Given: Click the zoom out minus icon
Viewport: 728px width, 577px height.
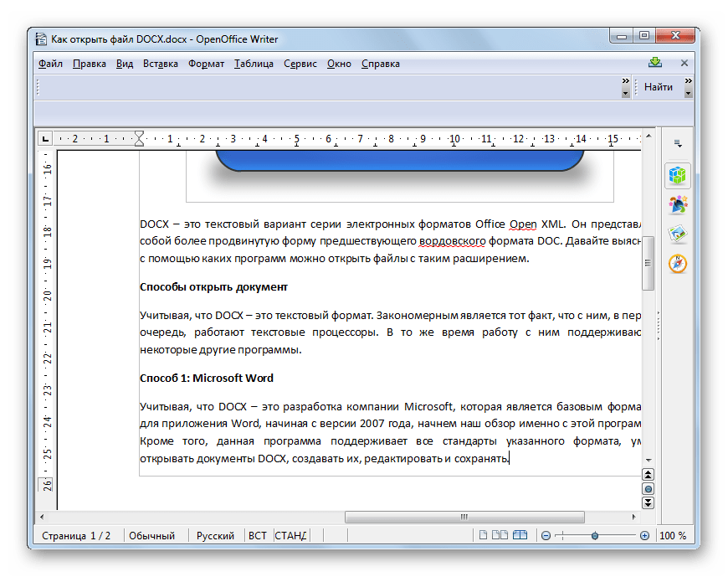Looking at the screenshot, I should point(546,536).
